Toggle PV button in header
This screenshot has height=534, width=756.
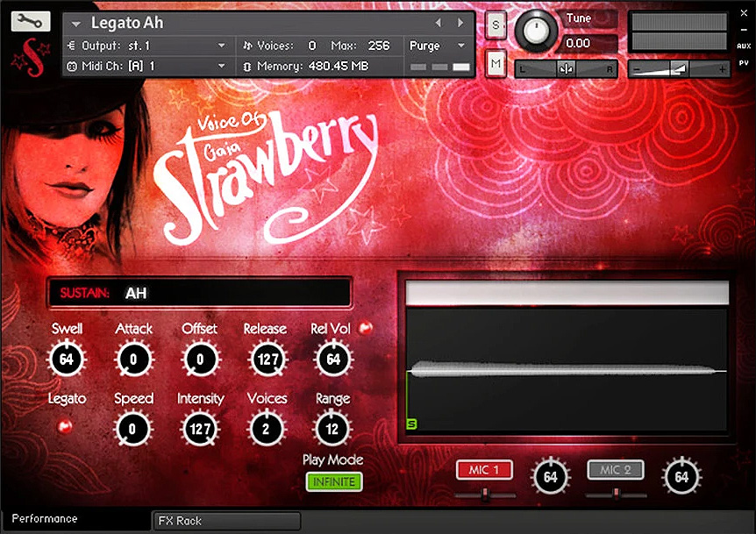point(744,63)
